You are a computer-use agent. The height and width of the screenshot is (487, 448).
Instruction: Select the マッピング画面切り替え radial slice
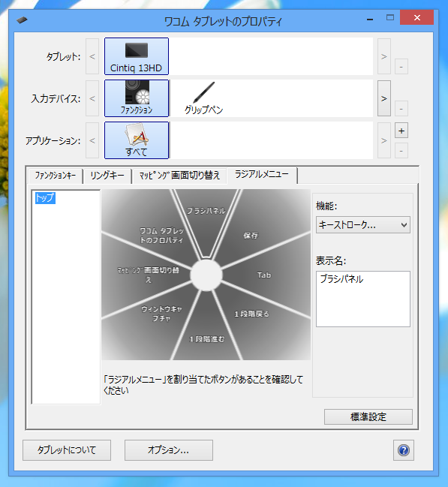148,275
